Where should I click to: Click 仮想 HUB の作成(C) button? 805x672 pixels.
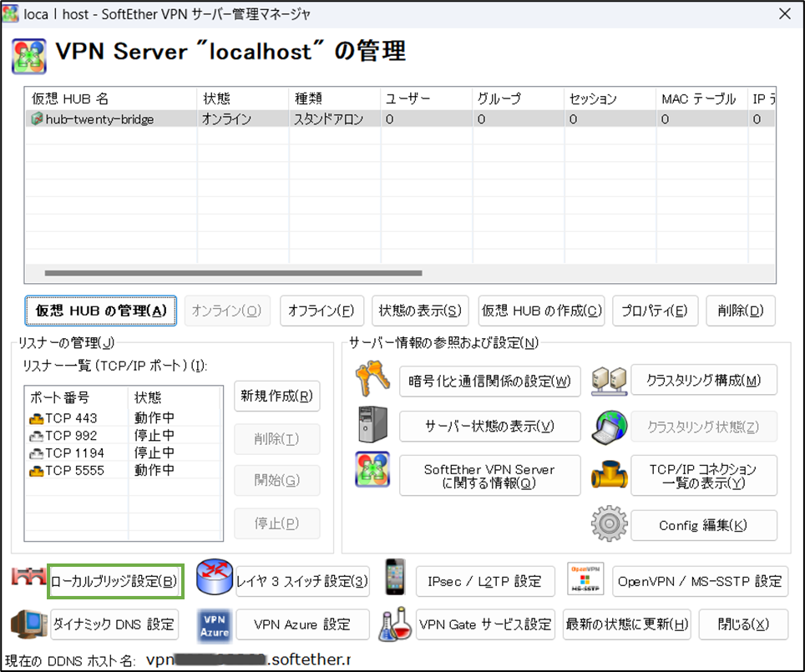[542, 311]
